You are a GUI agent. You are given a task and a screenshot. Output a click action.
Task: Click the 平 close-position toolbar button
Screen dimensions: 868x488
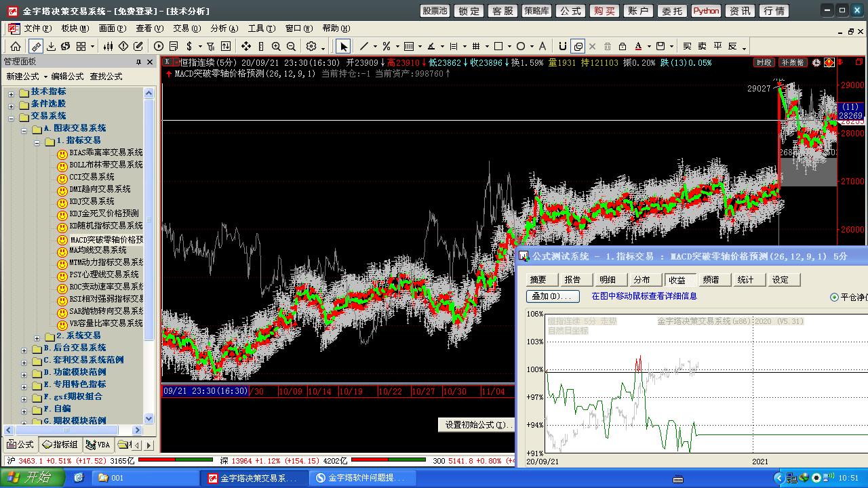(717, 46)
